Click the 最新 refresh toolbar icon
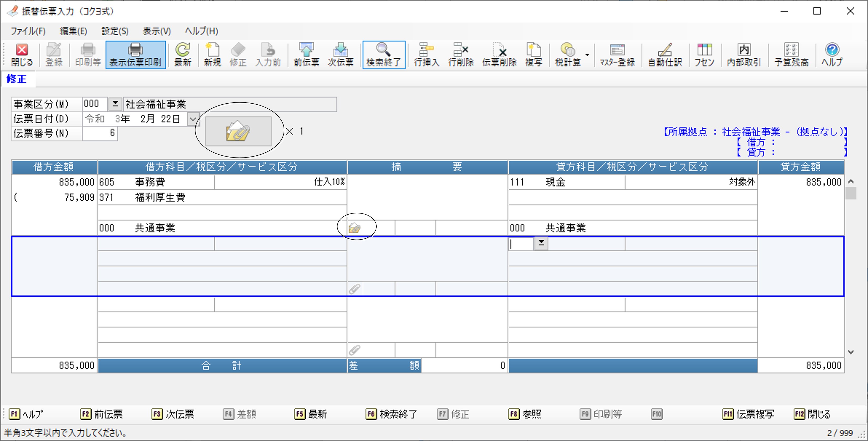This screenshot has height=441, width=868. coord(182,55)
